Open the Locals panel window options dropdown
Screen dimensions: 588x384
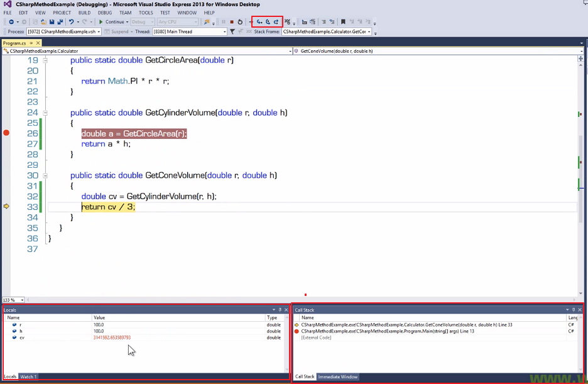click(x=274, y=310)
